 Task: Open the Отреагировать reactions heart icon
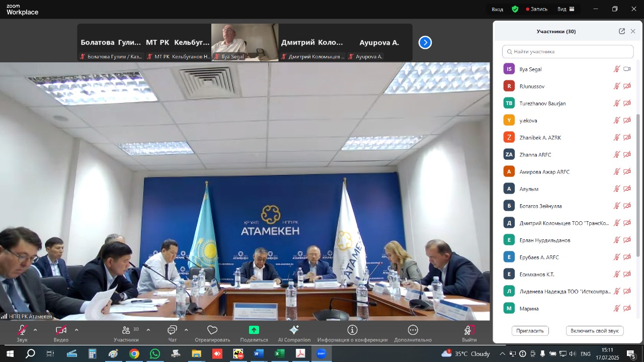(212, 330)
